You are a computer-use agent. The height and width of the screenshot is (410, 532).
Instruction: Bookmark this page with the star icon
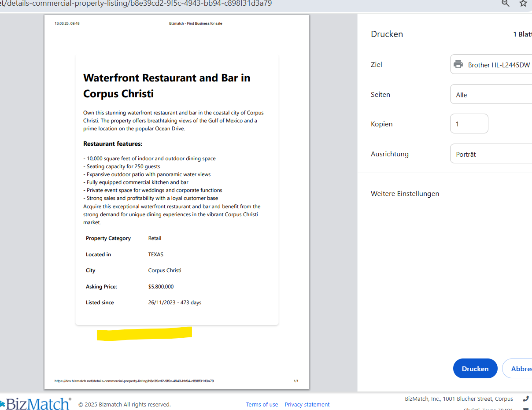(x=523, y=4)
